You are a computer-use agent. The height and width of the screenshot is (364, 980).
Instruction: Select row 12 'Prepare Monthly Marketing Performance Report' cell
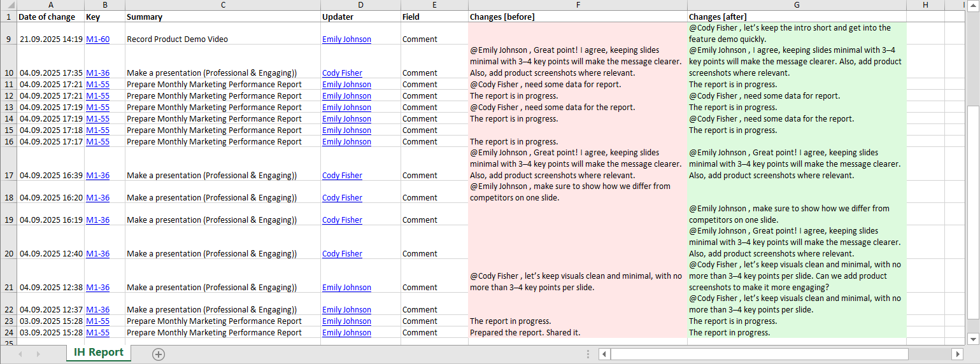click(x=223, y=96)
